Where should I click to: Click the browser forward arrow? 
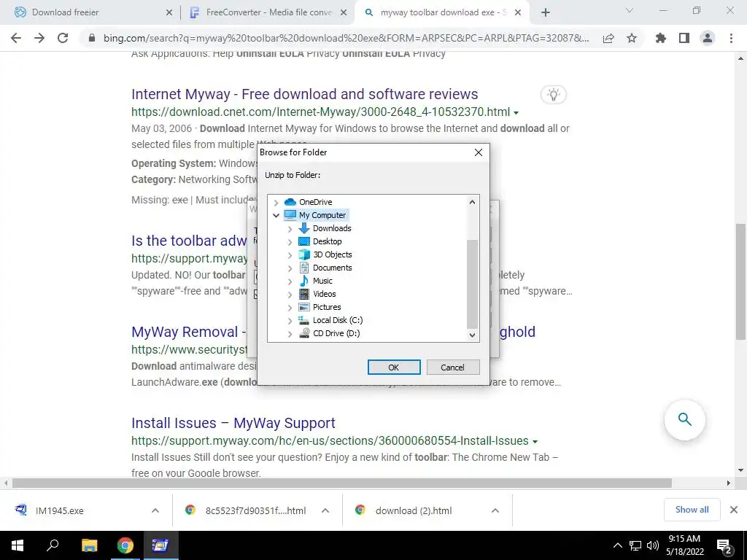click(39, 38)
